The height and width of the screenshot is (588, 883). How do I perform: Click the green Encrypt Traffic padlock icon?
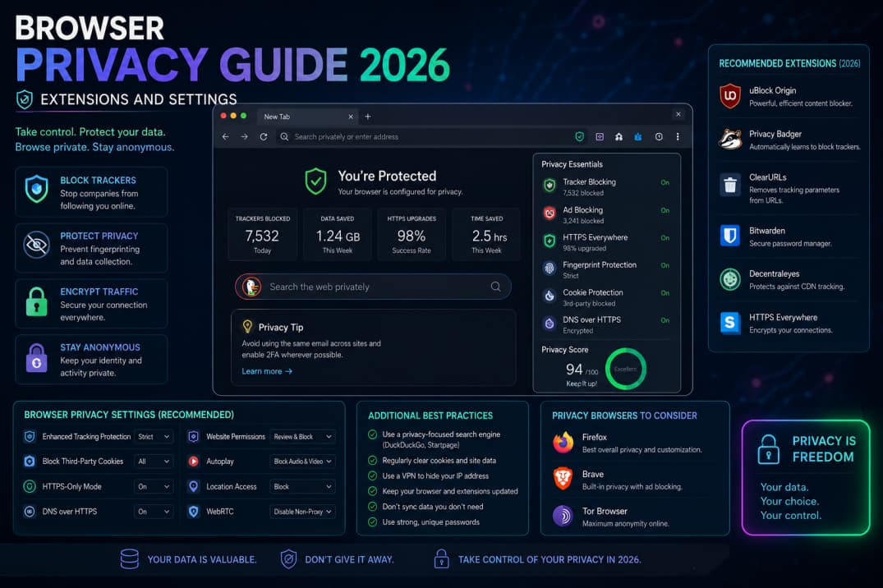(37, 301)
